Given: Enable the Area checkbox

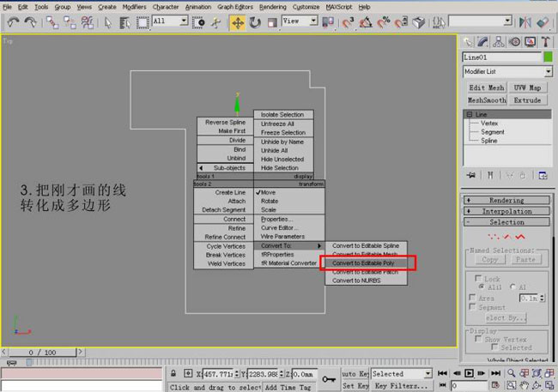Looking at the screenshot, I should [x=473, y=297].
